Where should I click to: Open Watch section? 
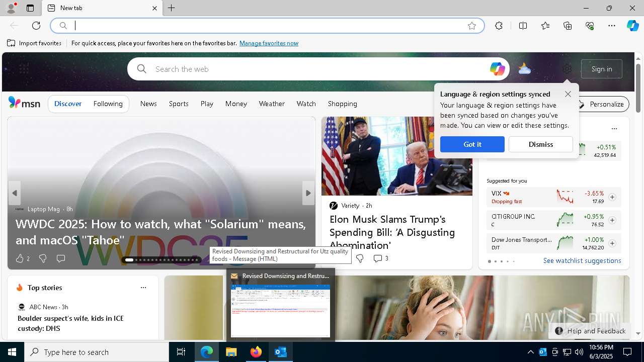click(306, 104)
